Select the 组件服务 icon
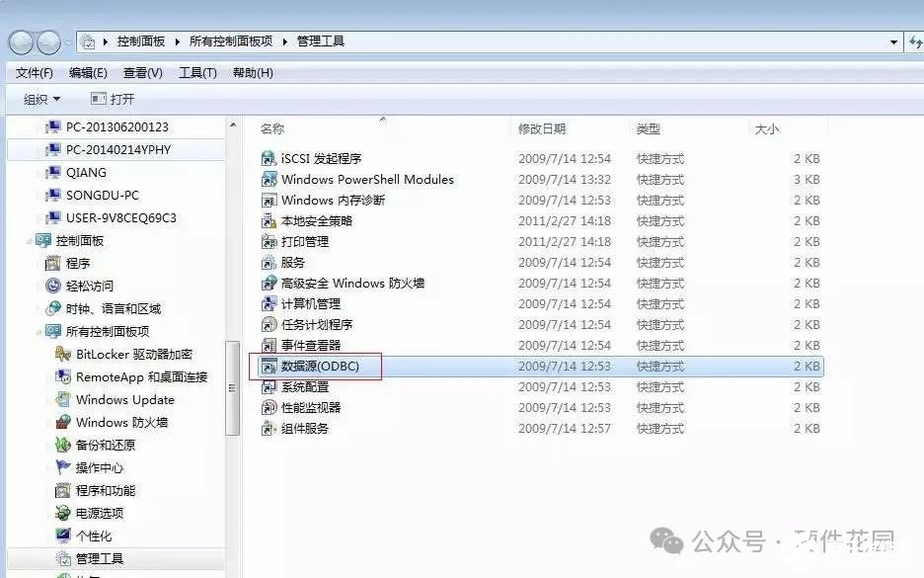This screenshot has height=578, width=924. [x=269, y=428]
